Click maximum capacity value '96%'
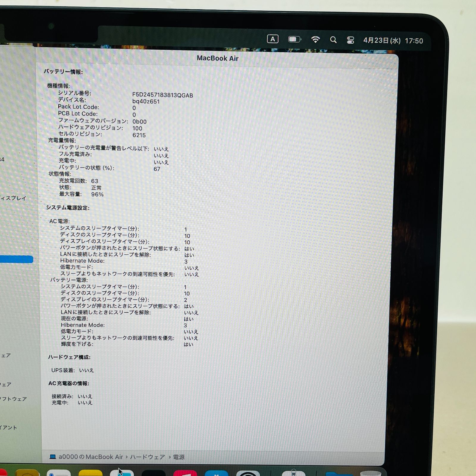Viewport: 476px width, 476px height. pos(98,195)
